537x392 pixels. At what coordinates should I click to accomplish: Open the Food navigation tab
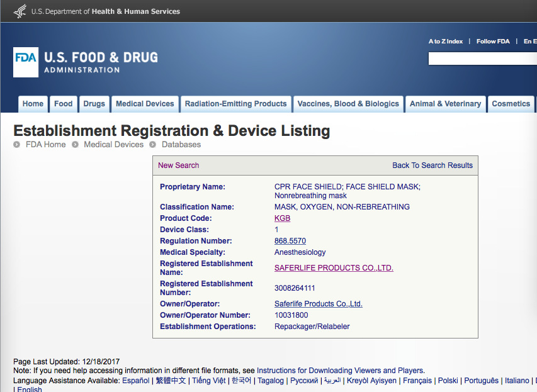[64, 104]
